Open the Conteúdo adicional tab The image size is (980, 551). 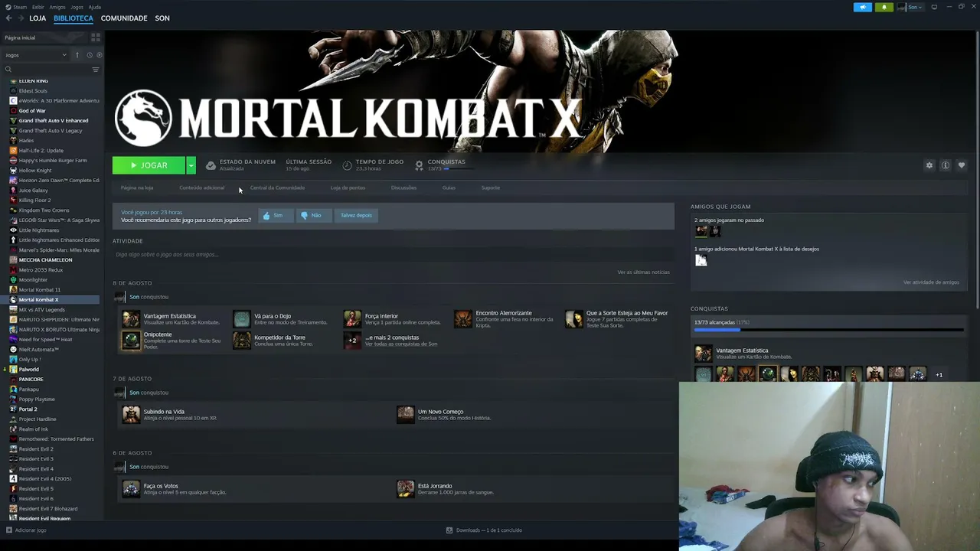[202, 187]
